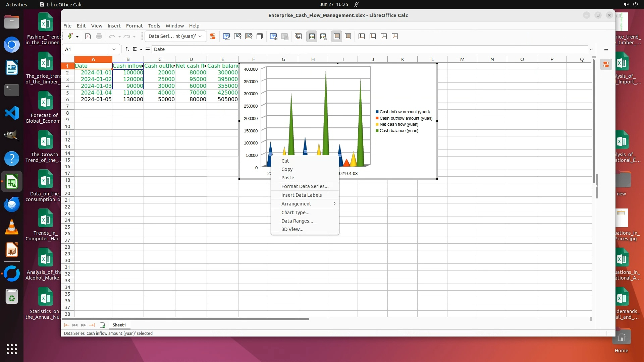This screenshot has height=362, width=644.
Task: Click the Sheet1 tab
Action: [x=119, y=325]
